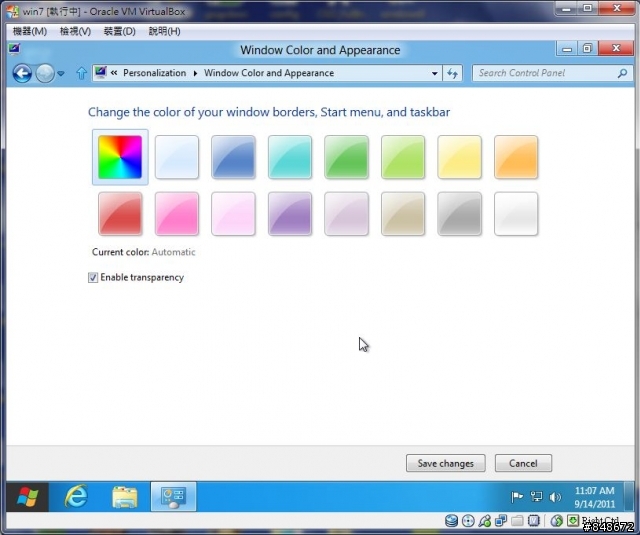
Task: Click the volume speaker tray icon
Action: (x=555, y=497)
